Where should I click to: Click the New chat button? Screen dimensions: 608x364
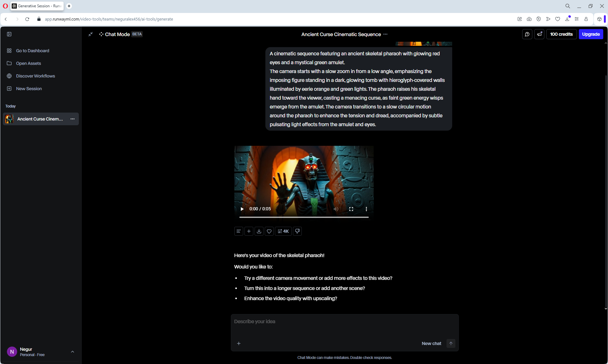tap(431, 343)
